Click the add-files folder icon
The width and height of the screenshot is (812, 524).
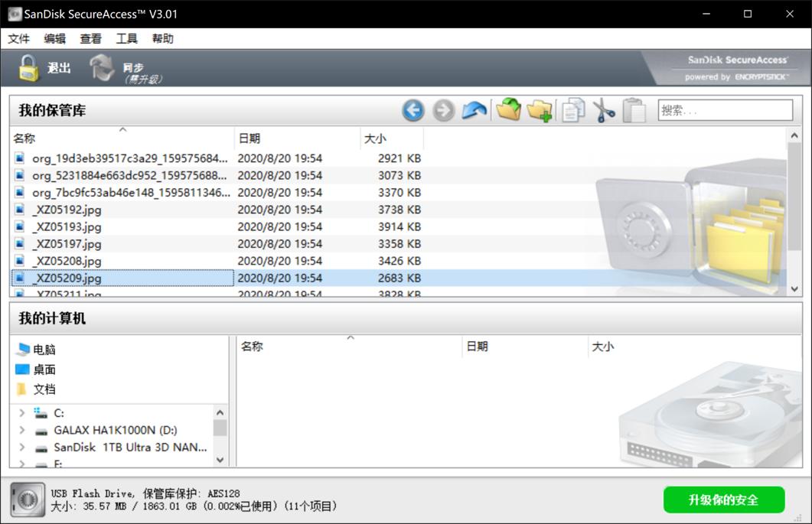click(507, 110)
